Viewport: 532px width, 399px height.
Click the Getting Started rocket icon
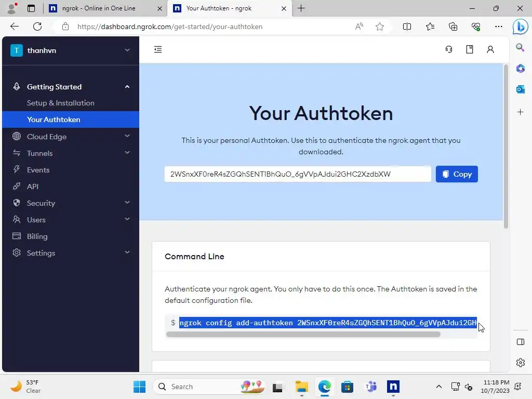coord(17,87)
